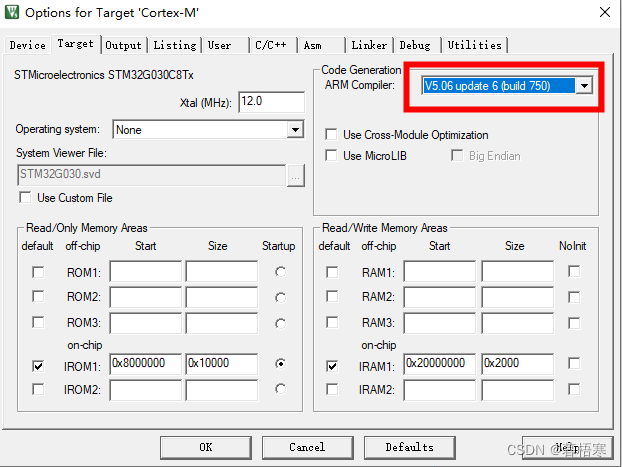622x467 pixels.
Task: Select the IROM1 Startup radio button
Action: (x=280, y=363)
